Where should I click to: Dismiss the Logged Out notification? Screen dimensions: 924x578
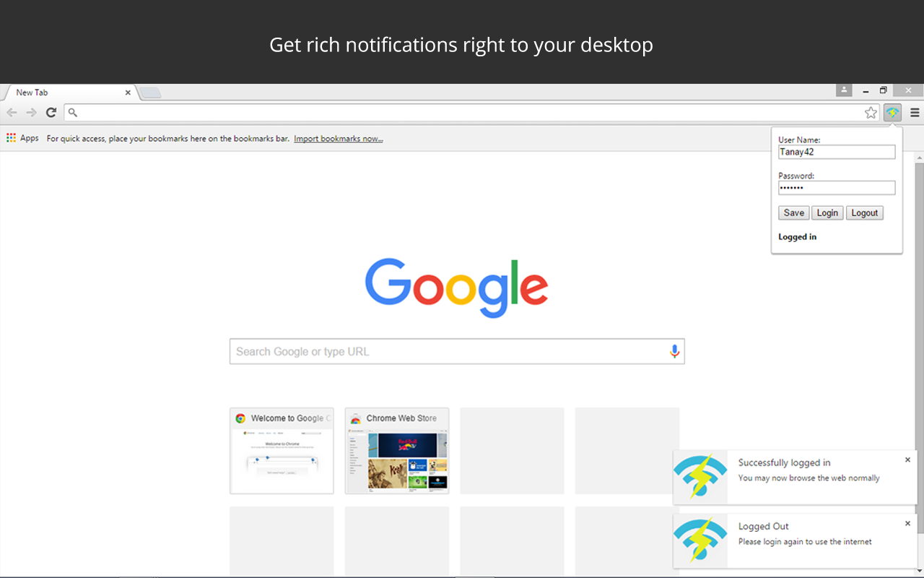[907, 523]
